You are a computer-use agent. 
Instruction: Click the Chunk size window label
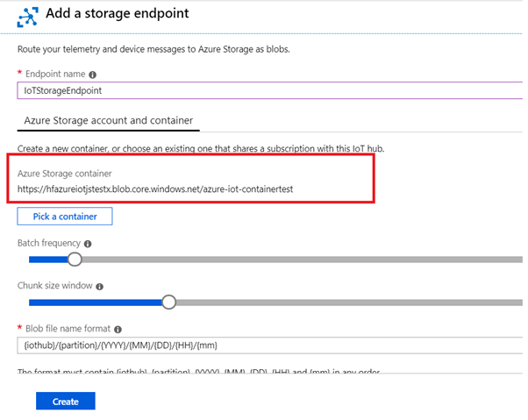(x=55, y=286)
